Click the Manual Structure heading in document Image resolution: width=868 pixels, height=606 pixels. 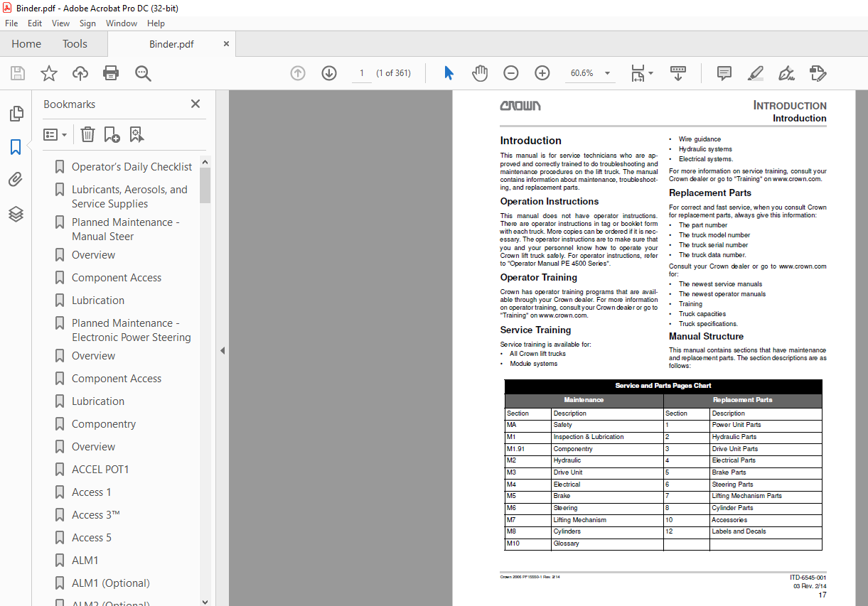click(706, 336)
